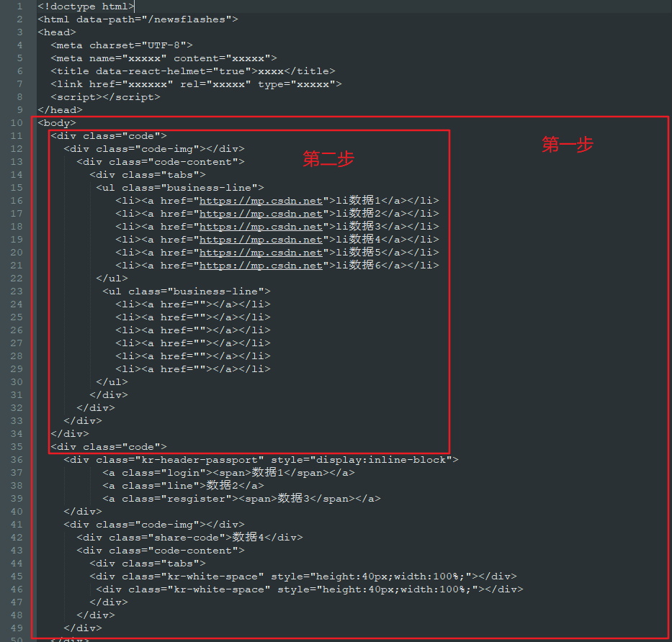Click the ul business-line tag on line 23
The height and width of the screenshot is (642, 672).
(187, 291)
